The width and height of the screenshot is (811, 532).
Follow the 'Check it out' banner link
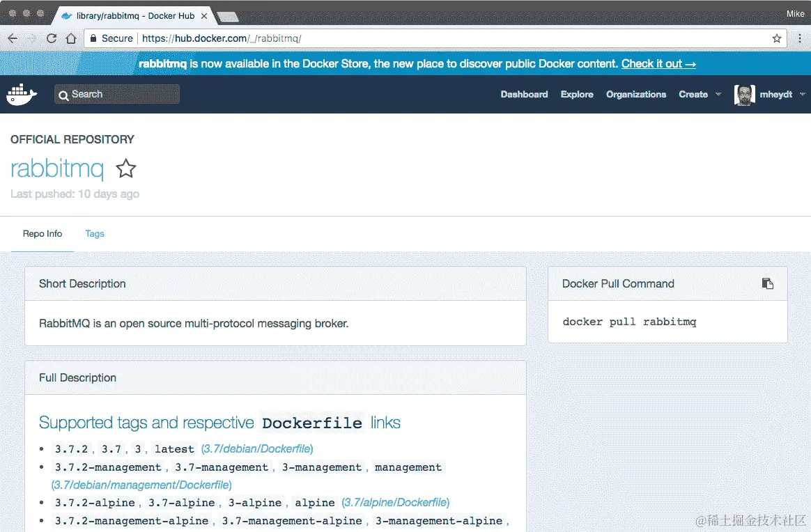(658, 63)
